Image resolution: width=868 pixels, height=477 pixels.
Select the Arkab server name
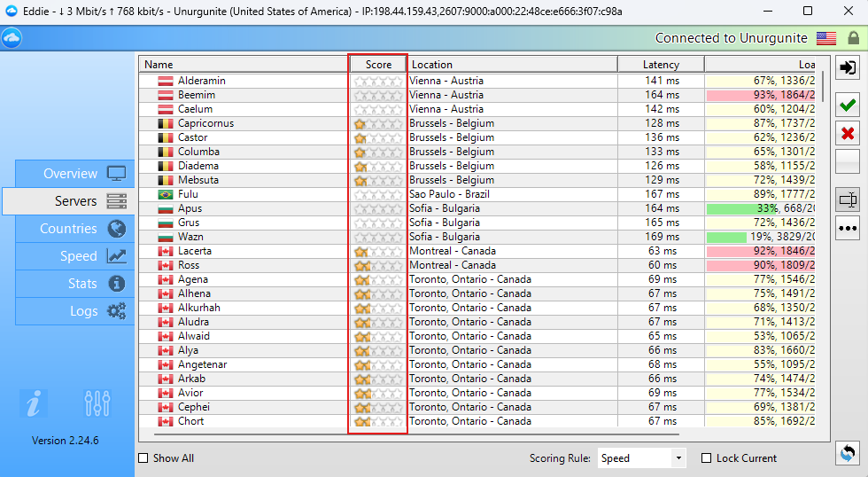[x=191, y=379]
